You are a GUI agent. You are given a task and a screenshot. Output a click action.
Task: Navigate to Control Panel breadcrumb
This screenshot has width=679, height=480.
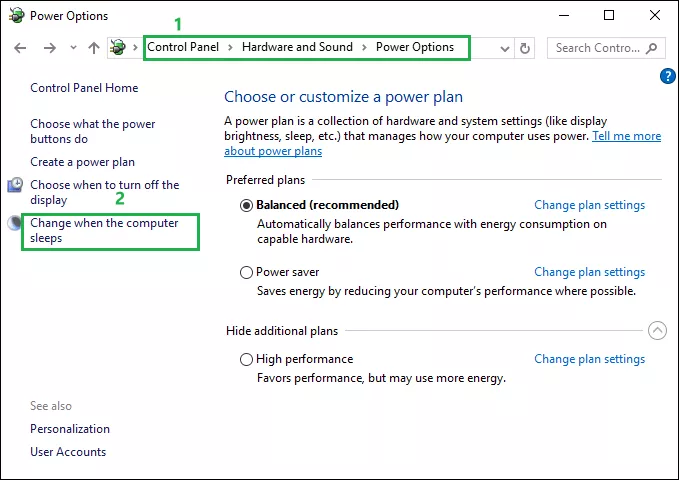(x=183, y=47)
